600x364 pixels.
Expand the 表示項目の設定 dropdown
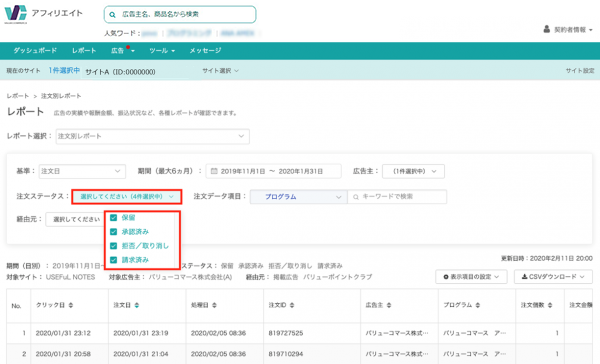pyautogui.click(x=471, y=277)
